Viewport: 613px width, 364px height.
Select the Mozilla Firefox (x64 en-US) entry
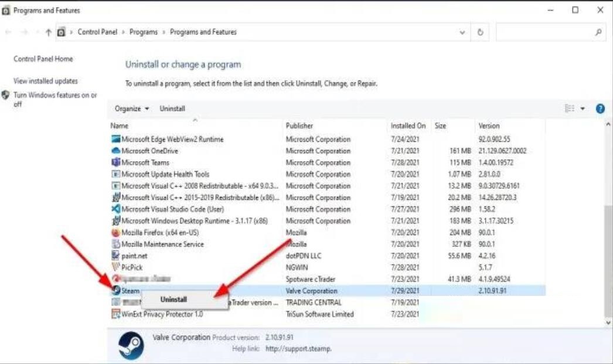pyautogui.click(x=160, y=232)
